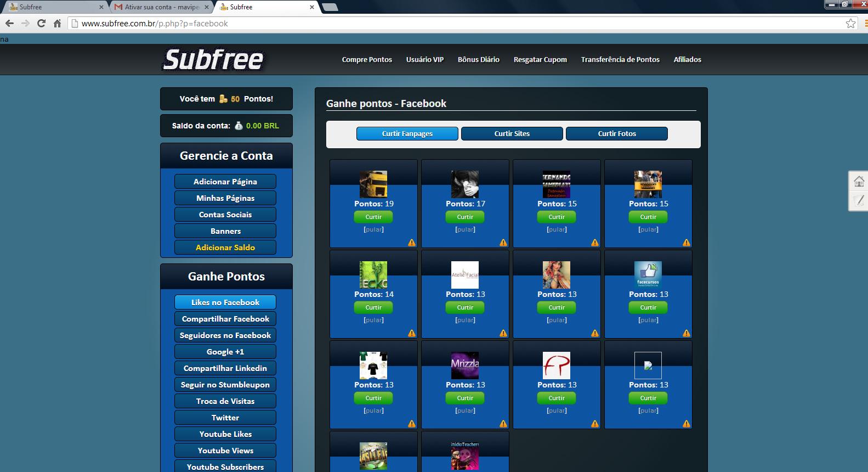Click the browser forward arrow
The width and height of the screenshot is (868, 472).
pyautogui.click(x=25, y=23)
